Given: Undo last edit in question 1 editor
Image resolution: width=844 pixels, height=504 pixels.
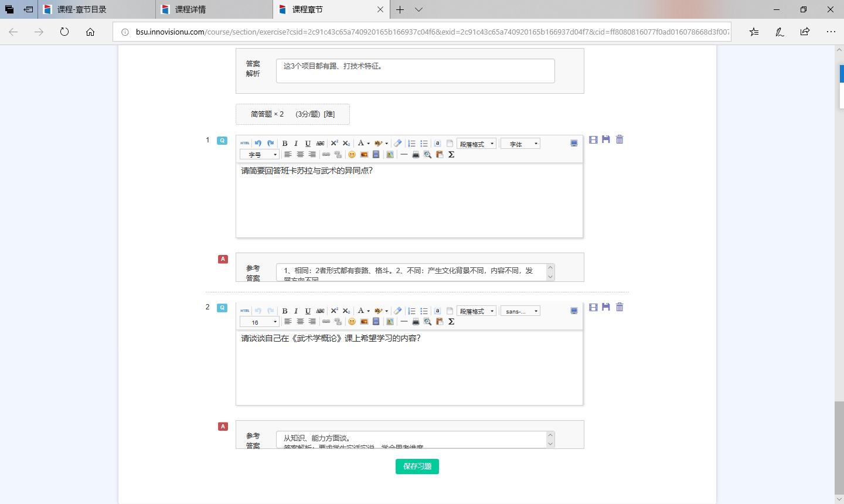Looking at the screenshot, I should coord(258,143).
